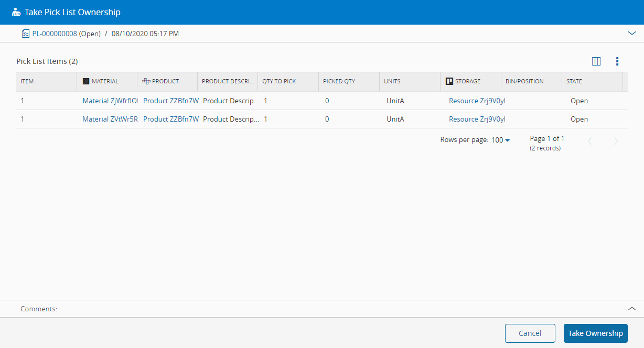
Task: Click the Storage column header icon
Action: [x=449, y=81]
